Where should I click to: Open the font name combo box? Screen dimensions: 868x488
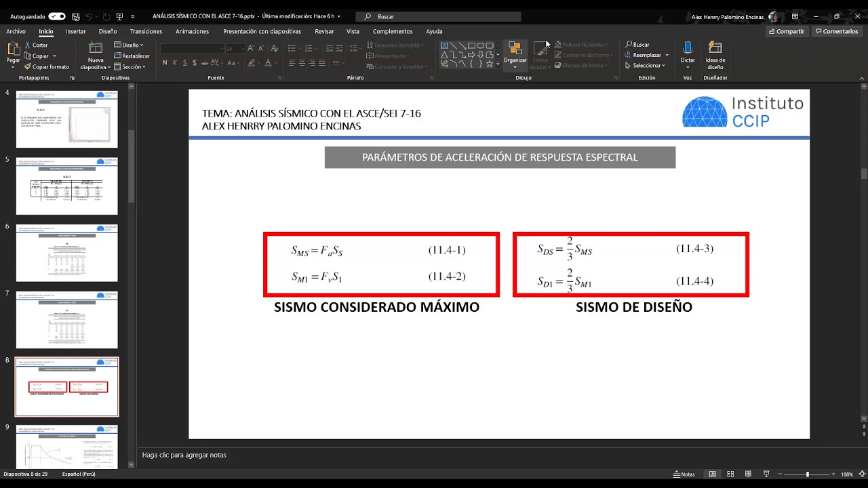(x=192, y=48)
